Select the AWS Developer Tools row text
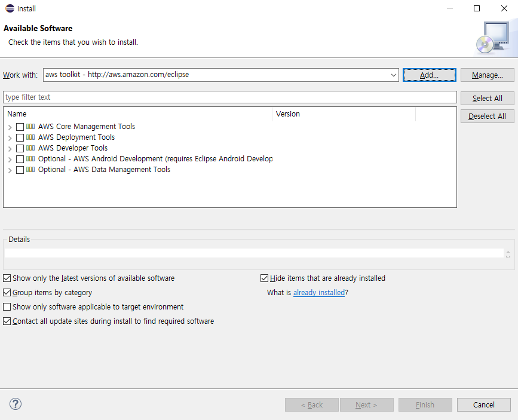The image size is (518, 420). click(73, 148)
